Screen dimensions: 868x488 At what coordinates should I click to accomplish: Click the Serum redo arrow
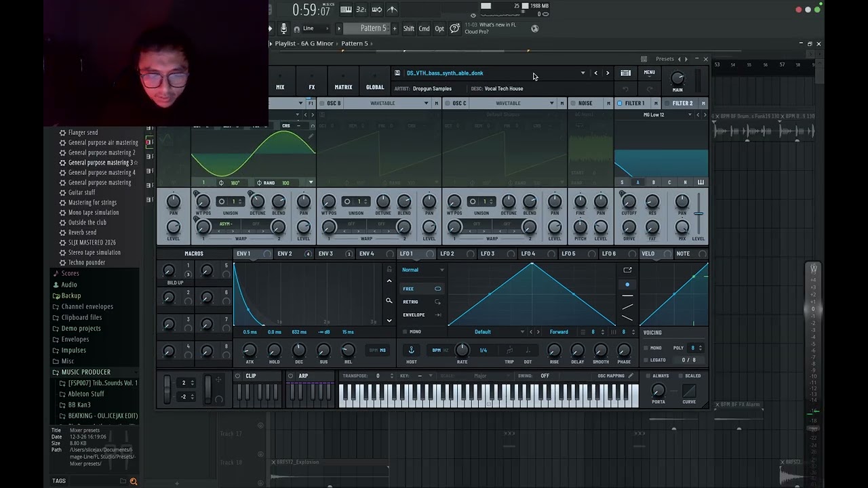(649, 89)
